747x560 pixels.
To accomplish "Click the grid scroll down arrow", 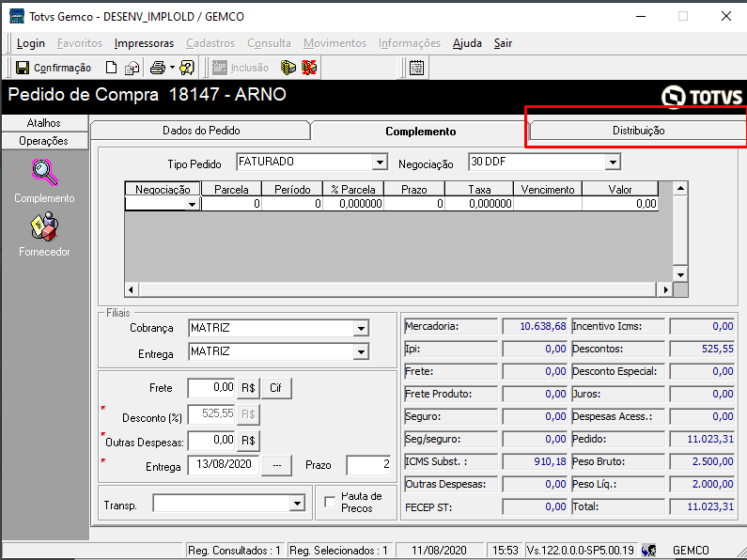I will click(x=680, y=274).
